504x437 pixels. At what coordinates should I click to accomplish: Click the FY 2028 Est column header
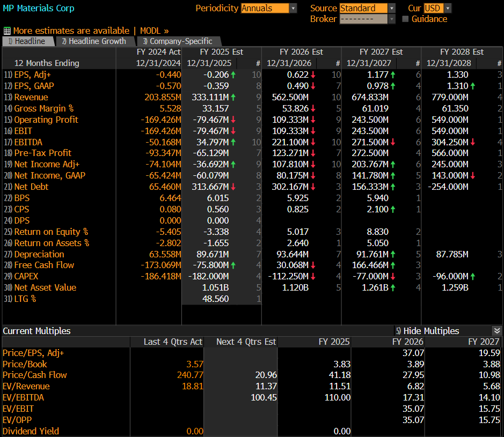pyautogui.click(x=462, y=52)
